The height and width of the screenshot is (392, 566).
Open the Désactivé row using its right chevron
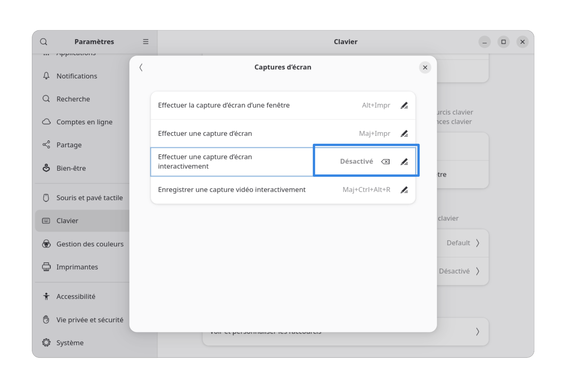point(478,271)
